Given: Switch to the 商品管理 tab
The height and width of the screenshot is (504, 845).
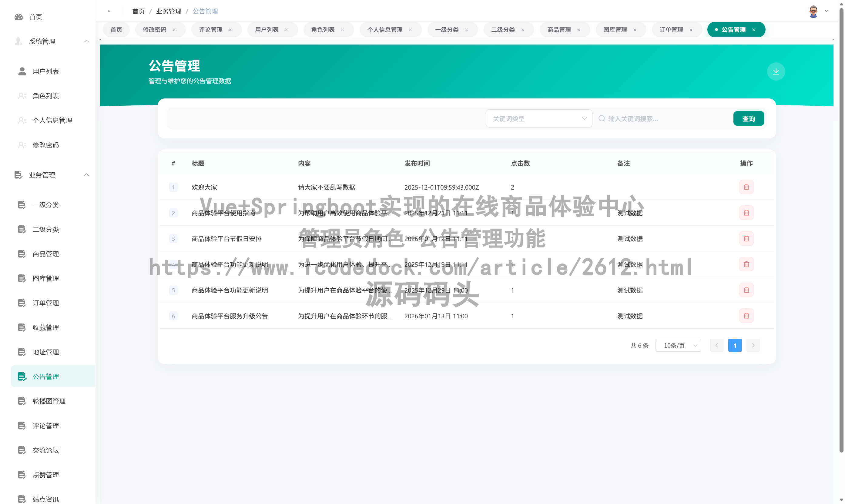Looking at the screenshot, I should (558, 30).
